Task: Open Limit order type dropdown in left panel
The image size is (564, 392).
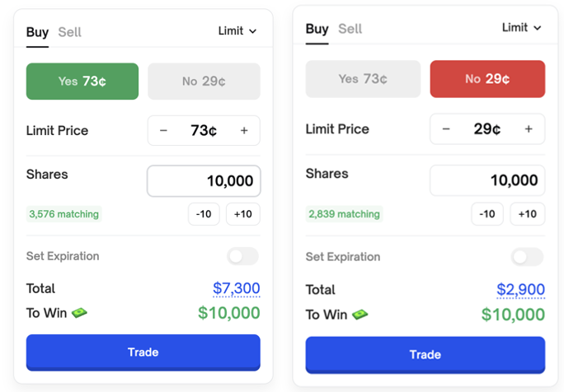Action: (x=237, y=31)
